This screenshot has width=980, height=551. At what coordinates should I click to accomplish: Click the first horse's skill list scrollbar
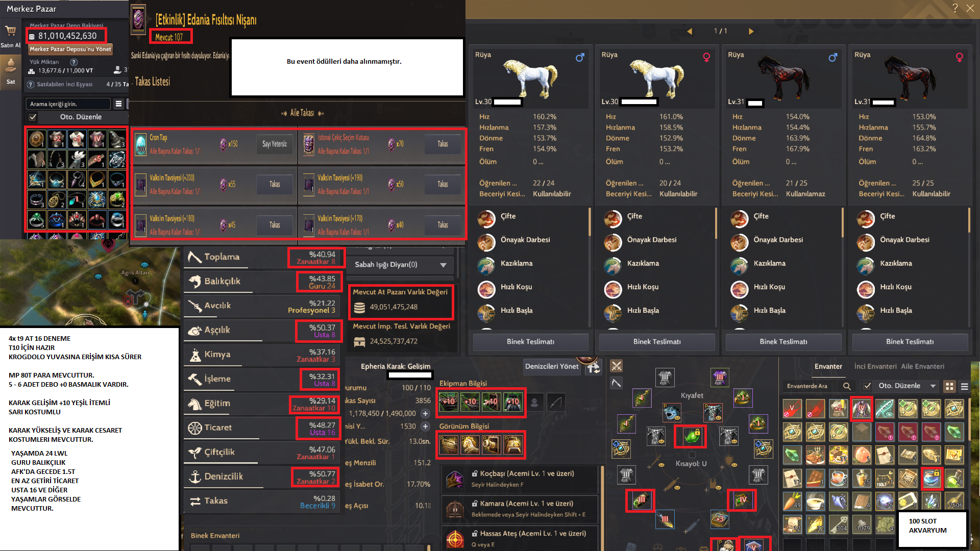590,221
